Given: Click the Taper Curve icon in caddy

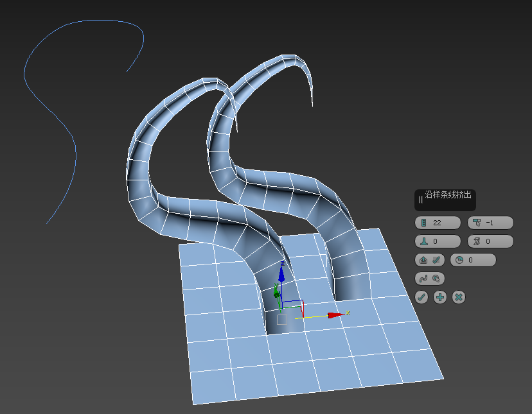Looking at the screenshot, I should (x=423, y=242).
